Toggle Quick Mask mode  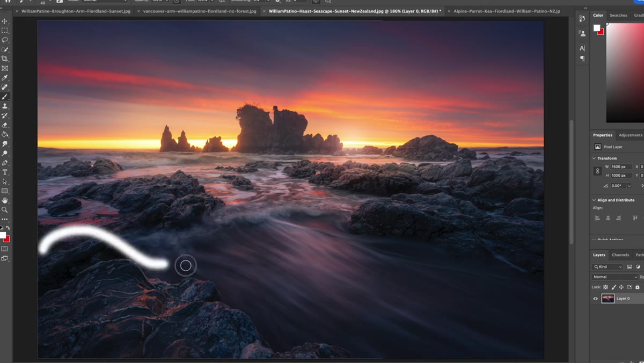tap(5, 249)
